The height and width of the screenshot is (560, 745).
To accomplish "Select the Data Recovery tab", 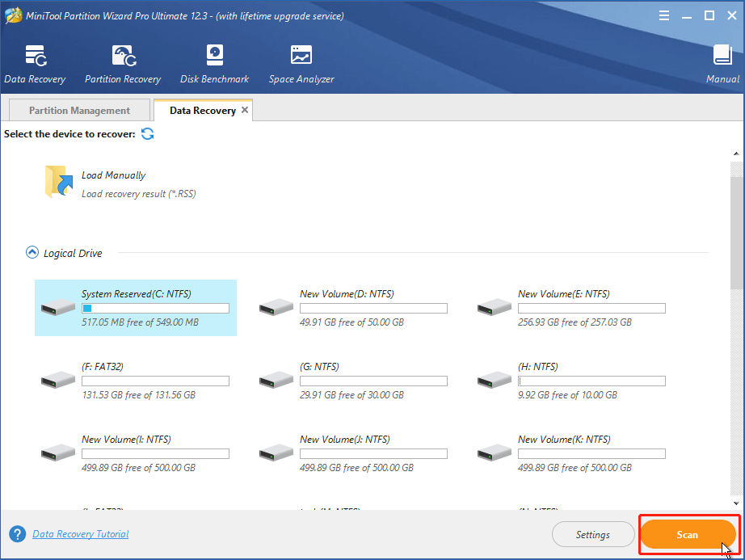I will point(202,110).
